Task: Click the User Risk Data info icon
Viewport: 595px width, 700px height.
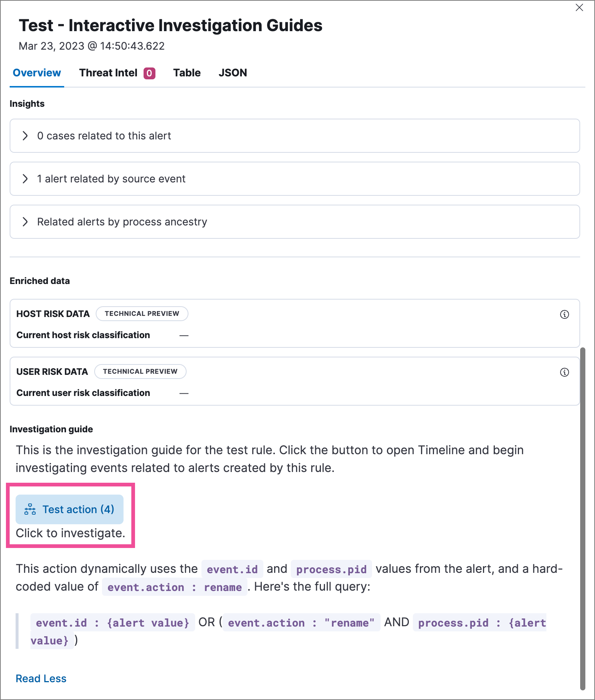Action: tap(564, 372)
